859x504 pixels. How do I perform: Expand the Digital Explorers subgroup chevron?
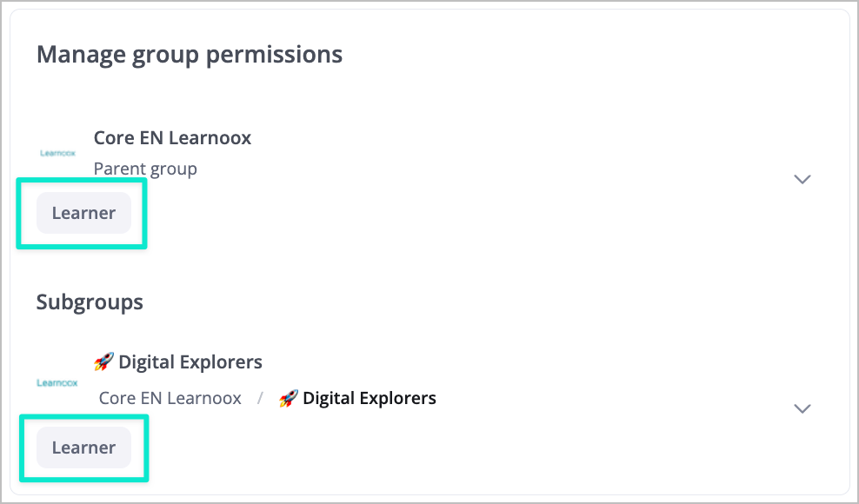point(802,408)
